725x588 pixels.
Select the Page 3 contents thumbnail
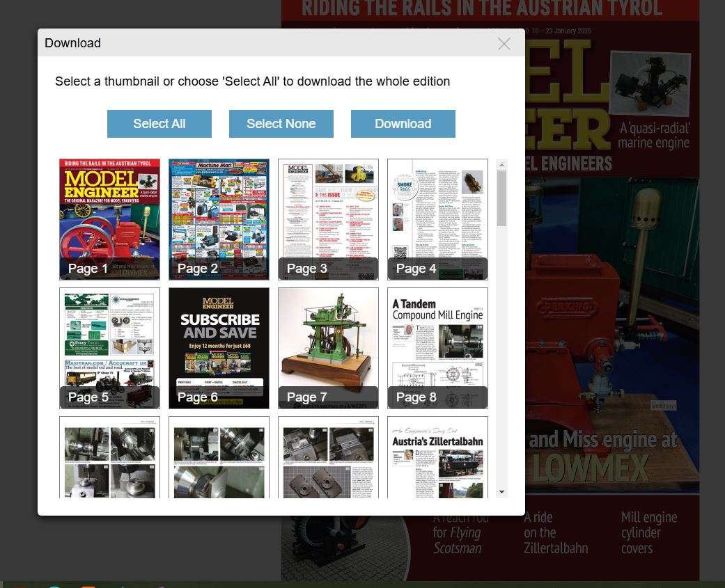(x=328, y=219)
